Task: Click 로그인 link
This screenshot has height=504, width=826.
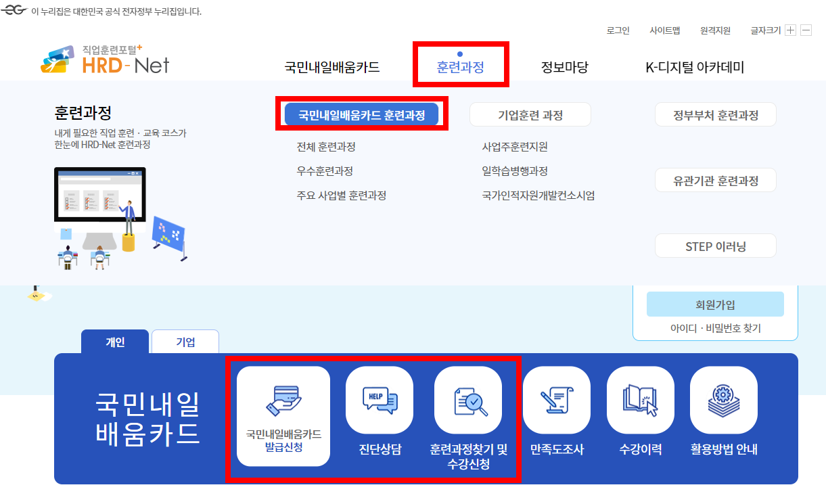Action: pyautogui.click(x=618, y=30)
